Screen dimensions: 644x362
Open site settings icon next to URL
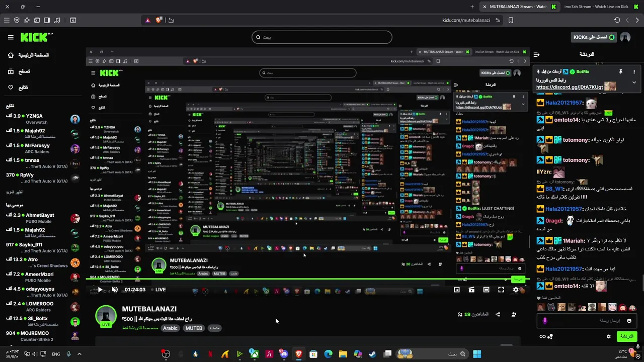click(x=498, y=20)
